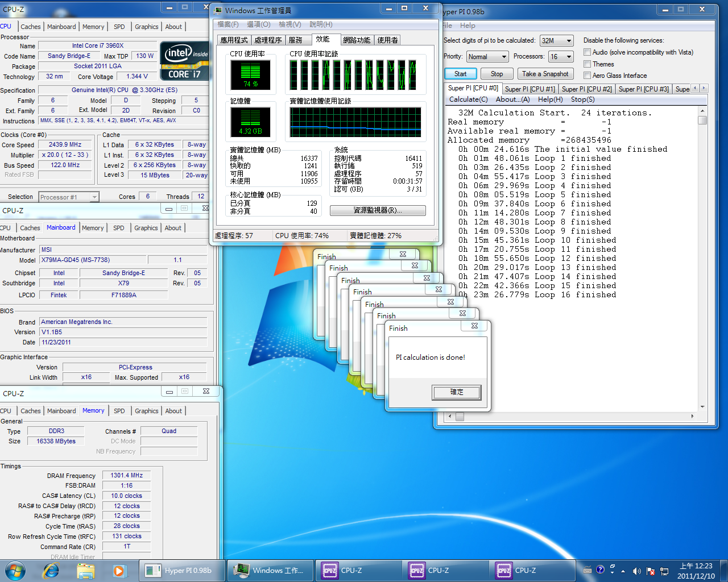Image resolution: width=728 pixels, height=582 pixels.
Task: Click the Start button in Hyper PI
Action: (x=461, y=74)
